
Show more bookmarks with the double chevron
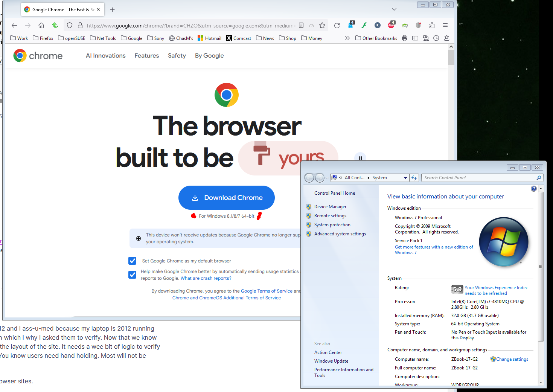click(x=347, y=38)
